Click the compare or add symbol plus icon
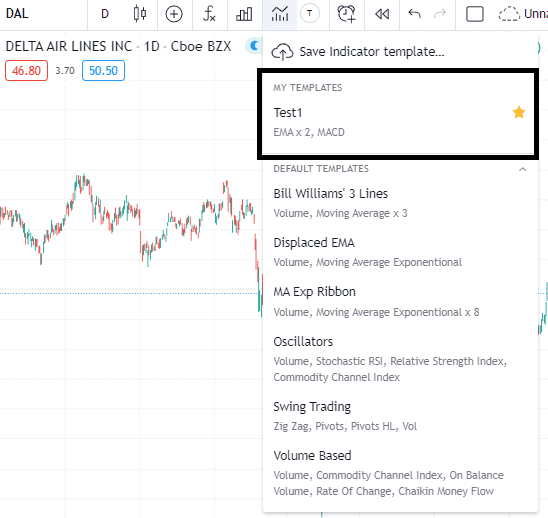Image resolution: width=548 pixels, height=518 pixels. 174,14
